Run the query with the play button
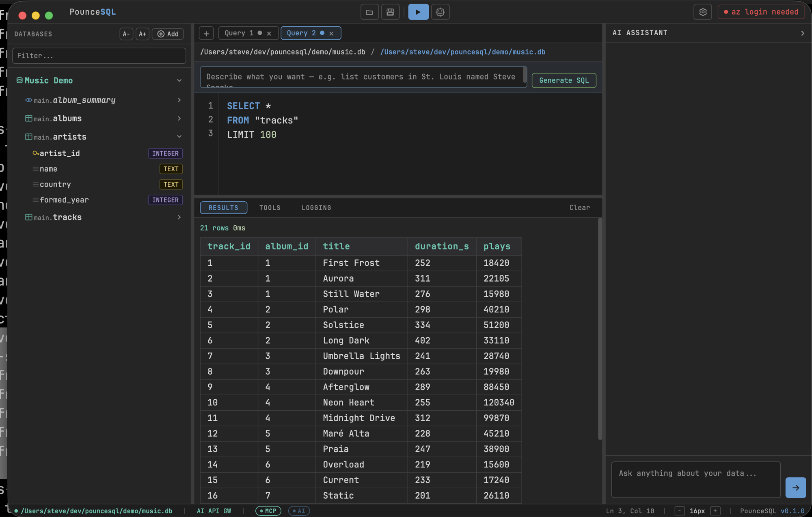812x517 pixels. [x=418, y=12]
